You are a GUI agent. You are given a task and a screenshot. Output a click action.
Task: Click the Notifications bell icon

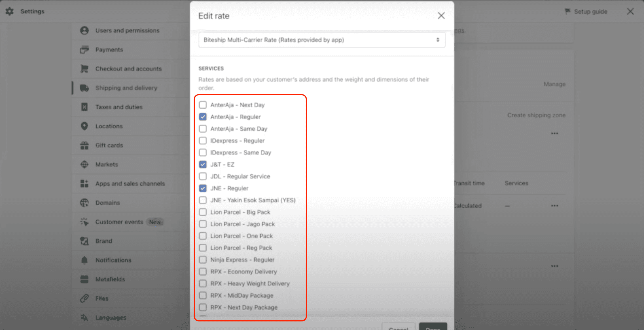click(x=85, y=260)
